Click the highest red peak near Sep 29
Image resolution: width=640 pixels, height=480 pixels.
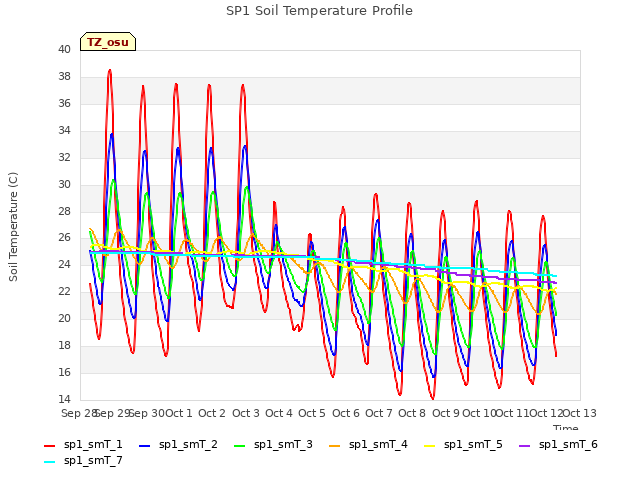(x=109, y=71)
